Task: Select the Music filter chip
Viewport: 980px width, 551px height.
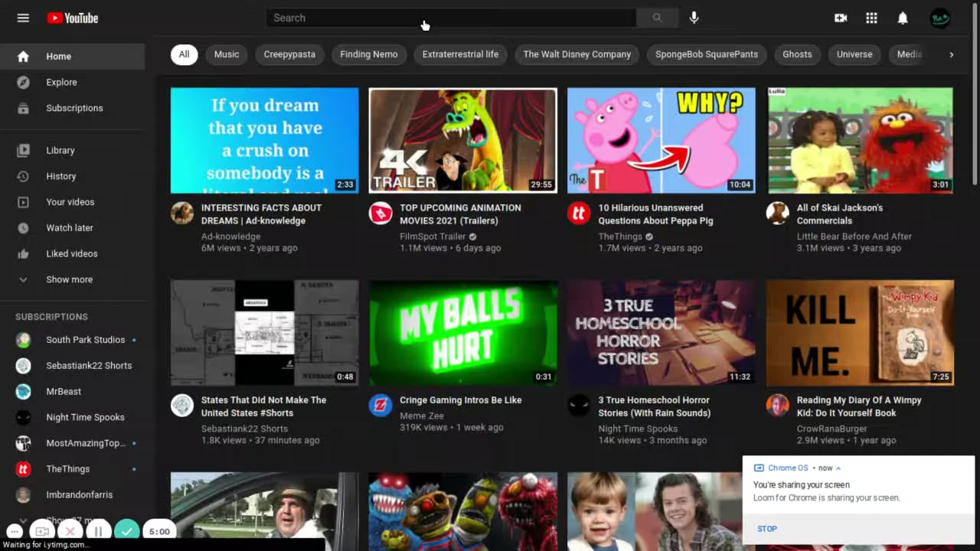Action: coord(227,54)
